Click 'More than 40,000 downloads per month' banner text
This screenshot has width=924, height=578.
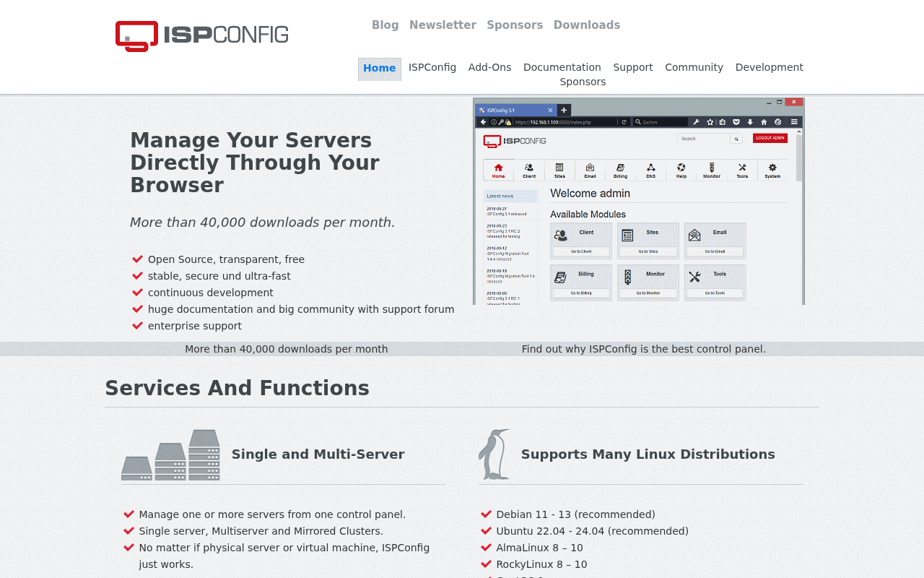coord(287,349)
